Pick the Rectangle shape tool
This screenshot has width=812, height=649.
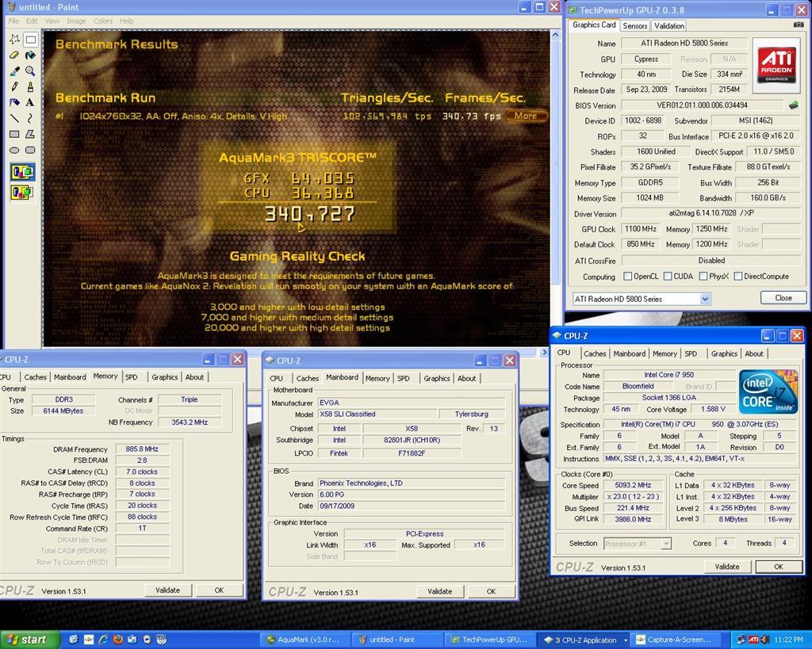(x=14, y=134)
